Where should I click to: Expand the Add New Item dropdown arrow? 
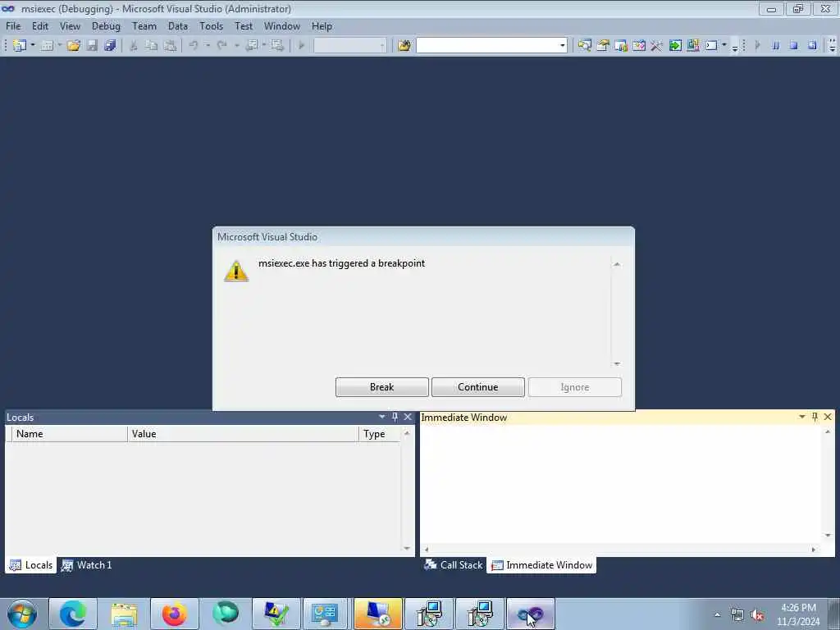(59, 46)
